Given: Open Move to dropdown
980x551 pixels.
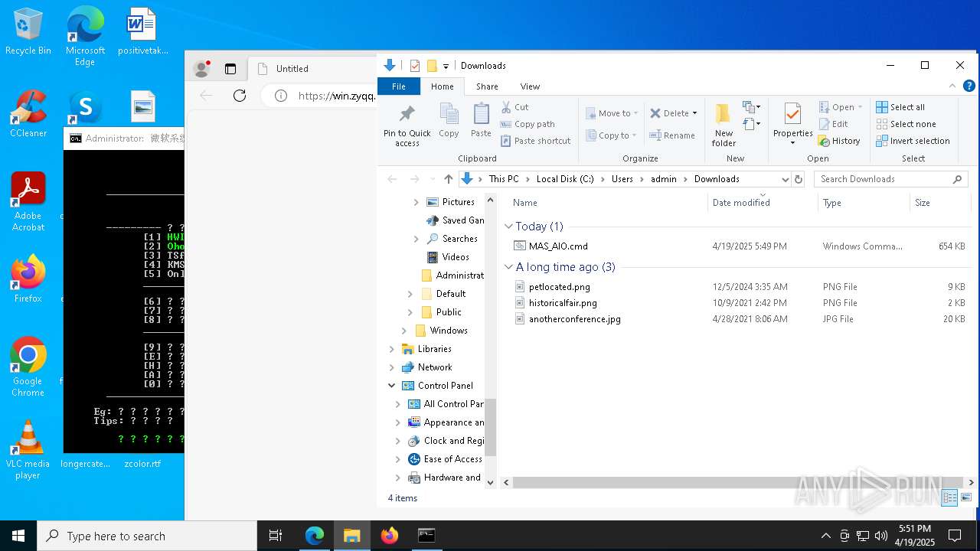Looking at the screenshot, I should (x=612, y=113).
